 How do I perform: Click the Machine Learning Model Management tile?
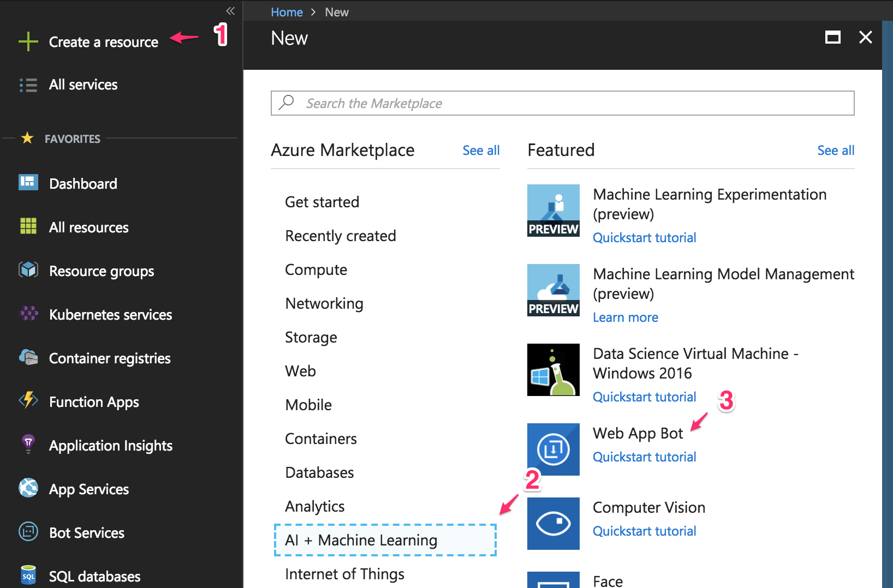[x=553, y=290]
